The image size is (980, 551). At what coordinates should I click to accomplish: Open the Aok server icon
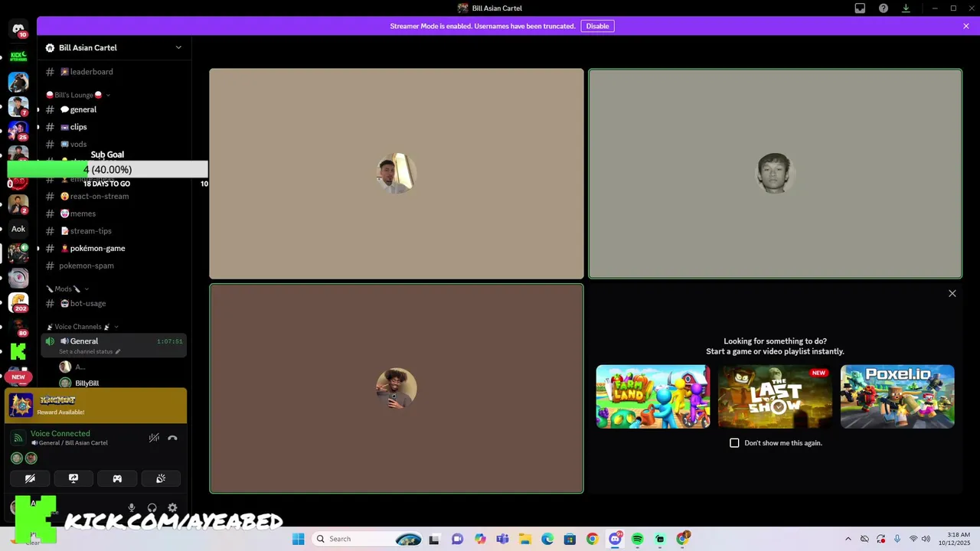(18, 229)
